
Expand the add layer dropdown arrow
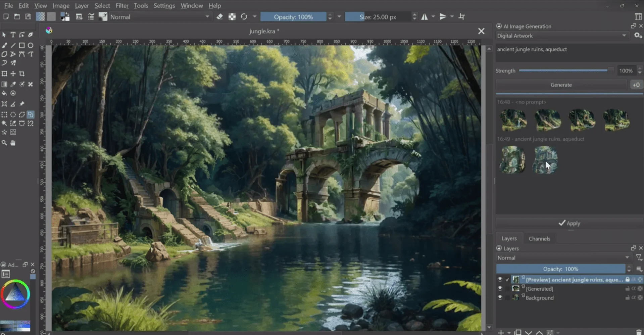click(509, 333)
